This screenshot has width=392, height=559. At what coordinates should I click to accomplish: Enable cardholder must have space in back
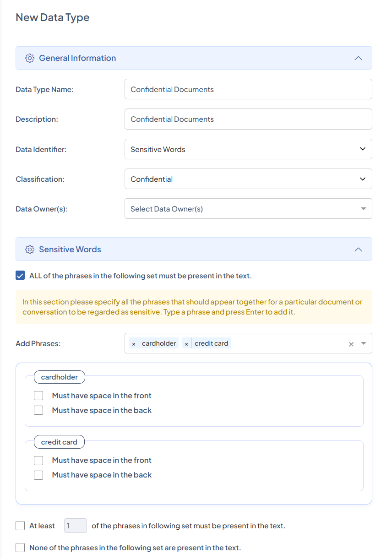(38, 410)
